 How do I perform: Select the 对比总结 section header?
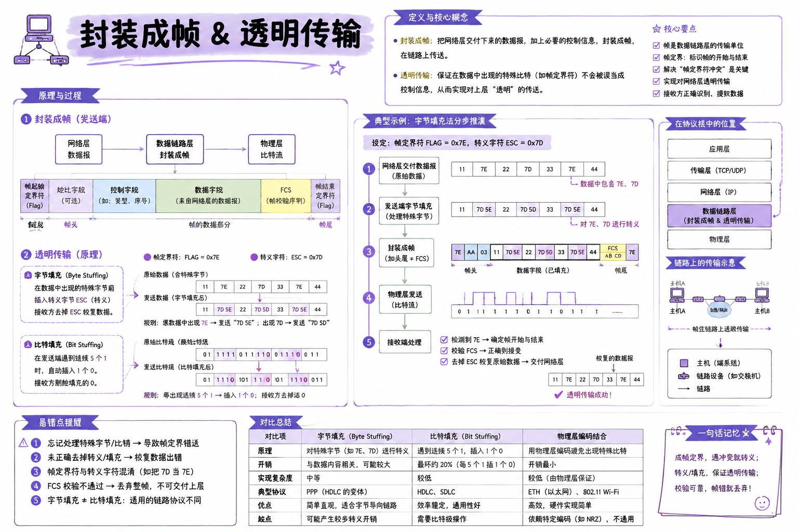[x=276, y=422]
